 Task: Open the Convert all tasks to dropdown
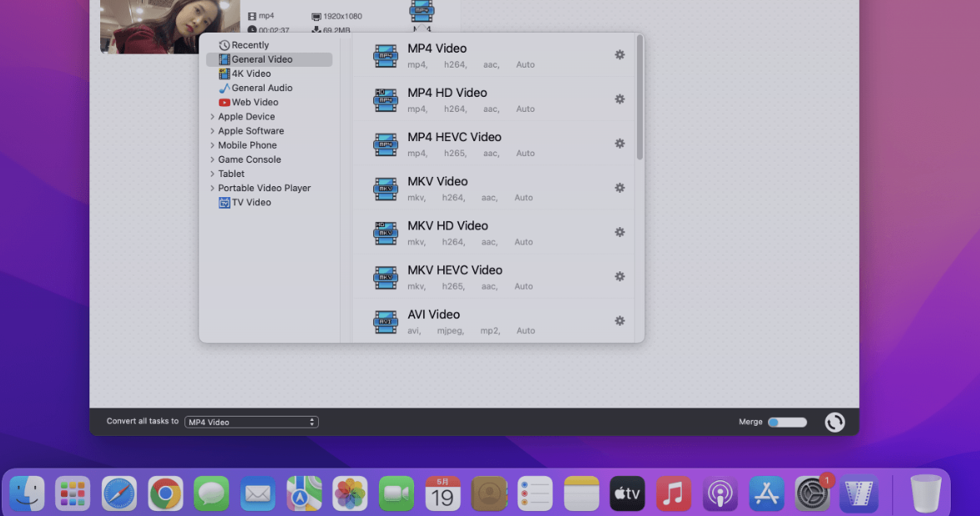251,422
